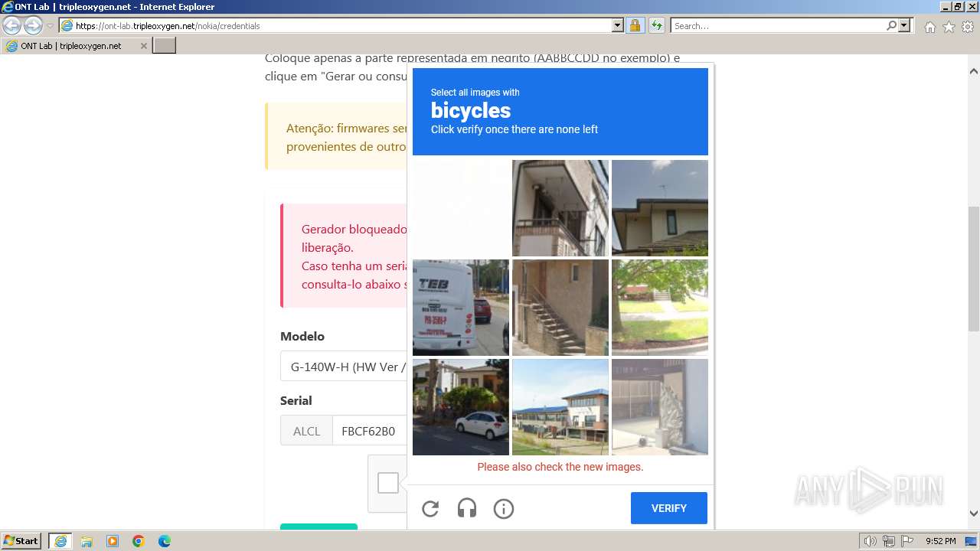Viewport: 980px width, 551px height.
Task: Click scrollbar down arrow
Action: pyautogui.click(x=974, y=514)
